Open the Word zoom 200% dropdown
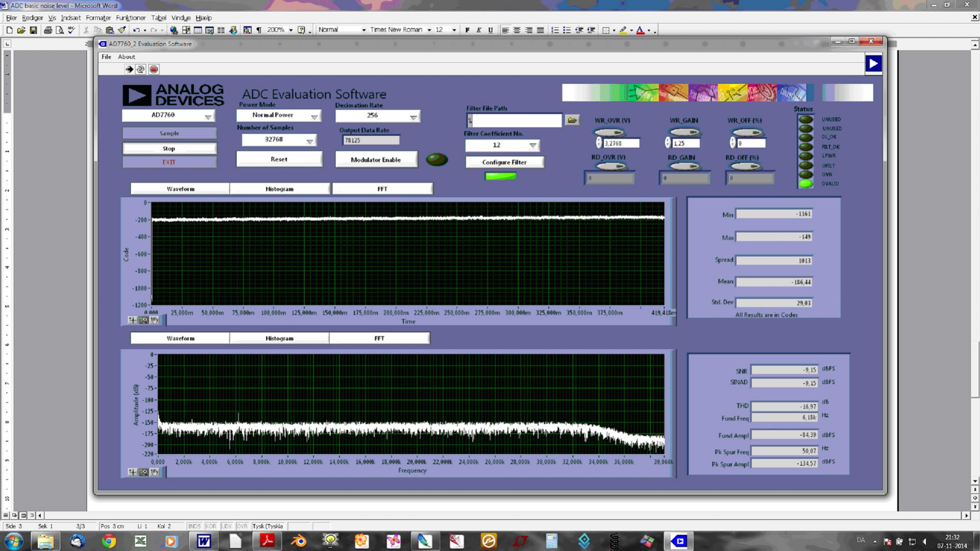 (291, 30)
